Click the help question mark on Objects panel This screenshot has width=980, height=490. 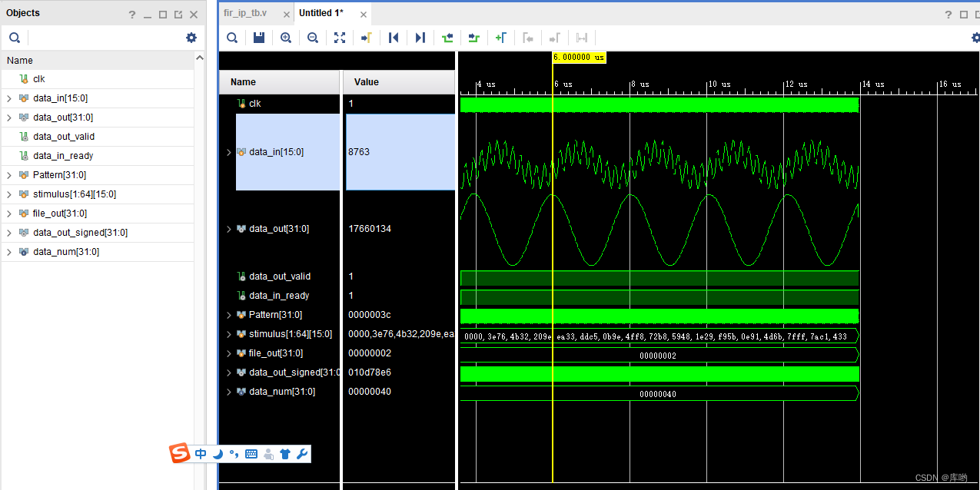131,13
